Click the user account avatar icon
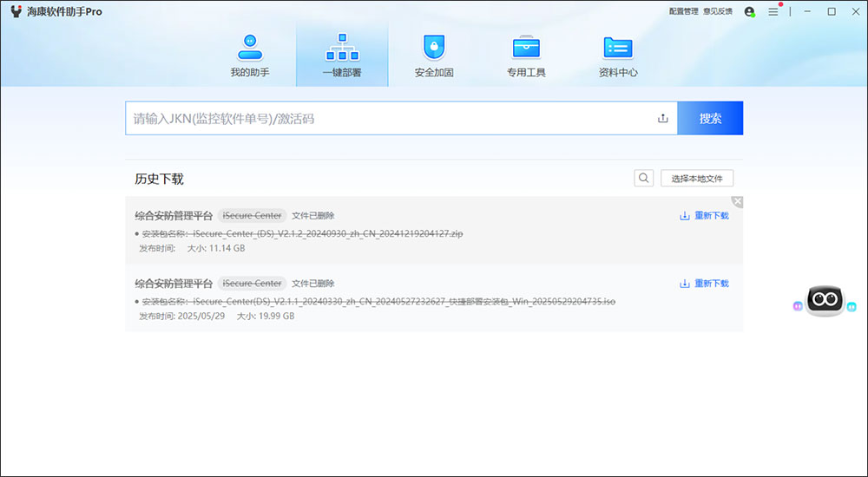Viewport: 868px width, 477px height. [750, 11]
